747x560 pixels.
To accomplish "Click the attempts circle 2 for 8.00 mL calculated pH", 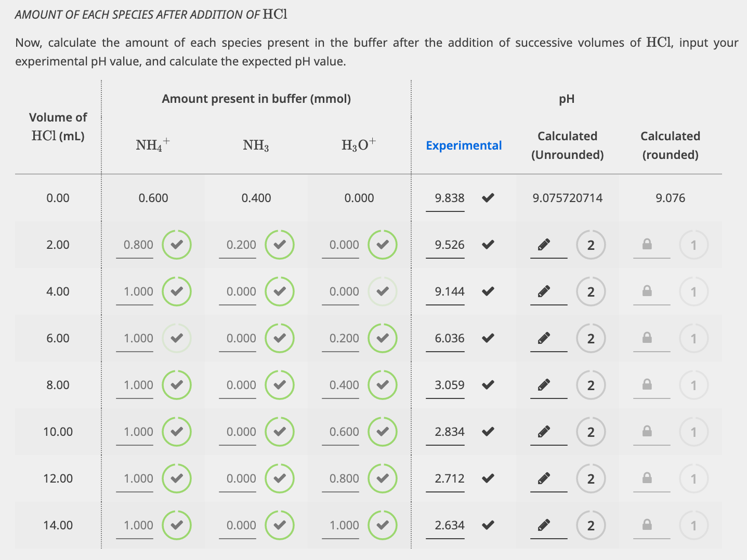I will point(591,384).
